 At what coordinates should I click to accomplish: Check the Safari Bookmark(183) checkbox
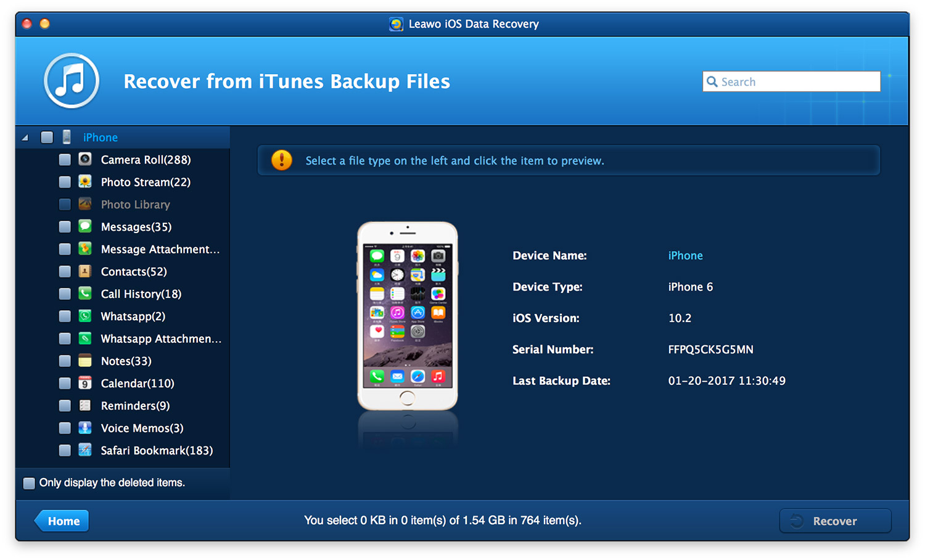coord(65,450)
